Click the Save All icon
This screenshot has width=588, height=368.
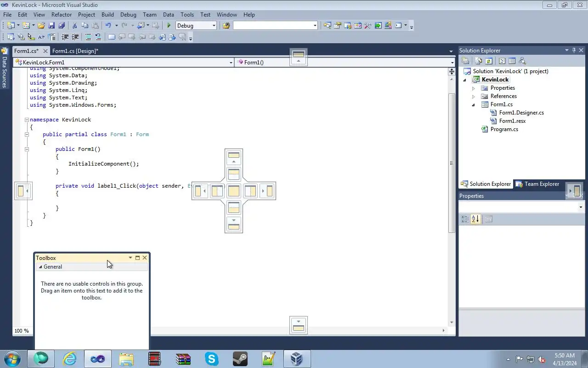coord(62,25)
